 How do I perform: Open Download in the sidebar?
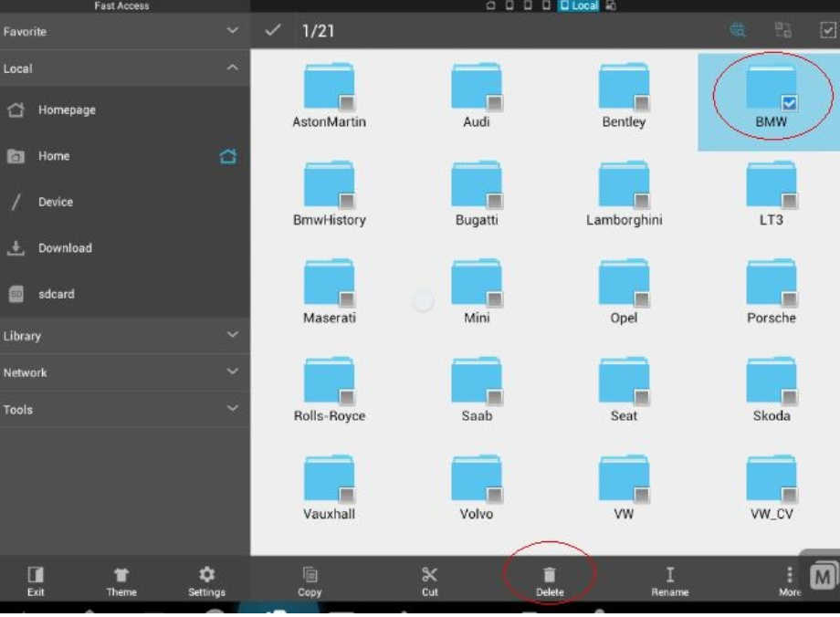click(125, 248)
